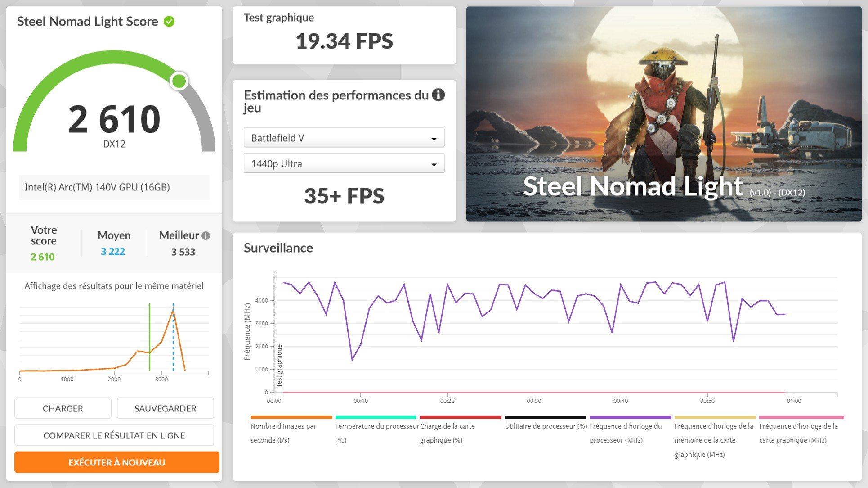Open the 1440p Ultra resolution dropdown

344,163
